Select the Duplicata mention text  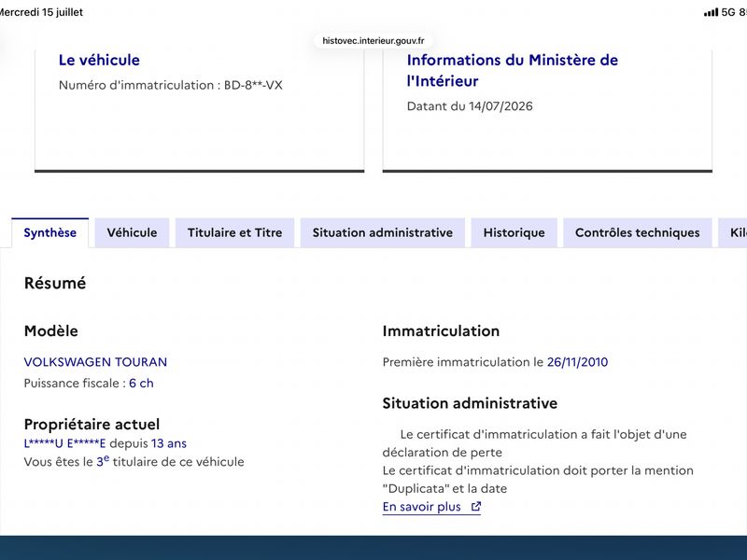538,480
